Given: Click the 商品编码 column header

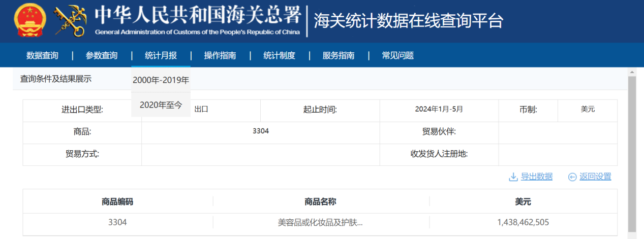Looking at the screenshot, I should [117, 201].
